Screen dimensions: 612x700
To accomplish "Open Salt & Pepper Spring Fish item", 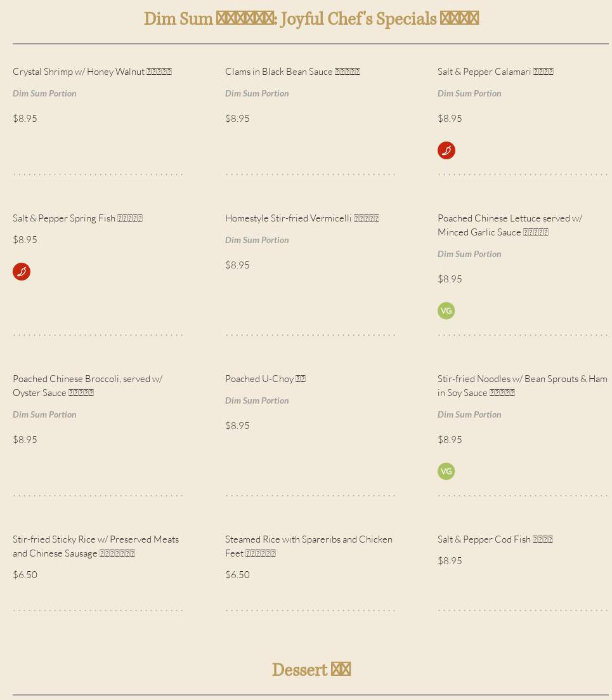I will [77, 218].
